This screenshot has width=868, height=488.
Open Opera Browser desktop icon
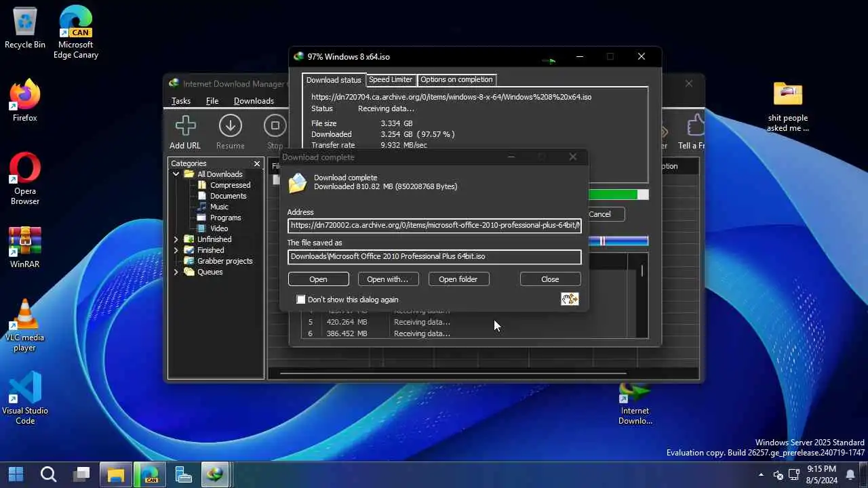pyautogui.click(x=25, y=179)
